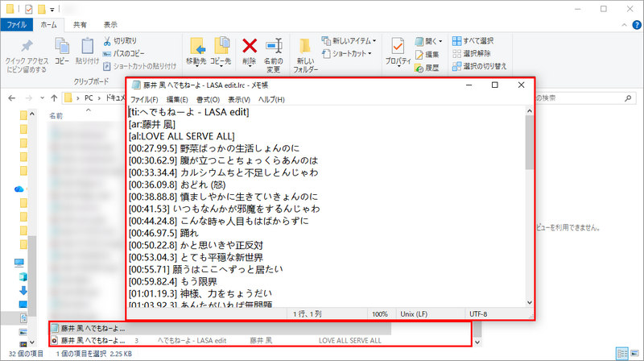
Task: Switch to the View (表示) ribbon tab
Action: coord(110,25)
